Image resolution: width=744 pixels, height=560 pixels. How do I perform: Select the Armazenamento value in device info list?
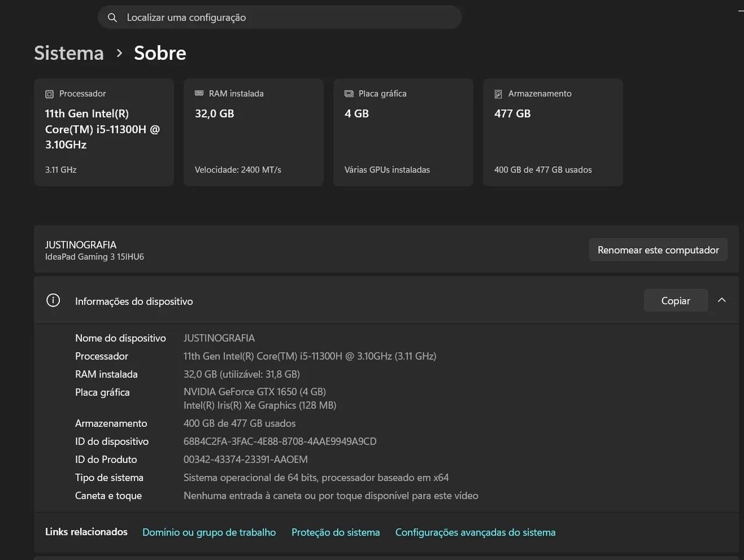pyautogui.click(x=239, y=423)
